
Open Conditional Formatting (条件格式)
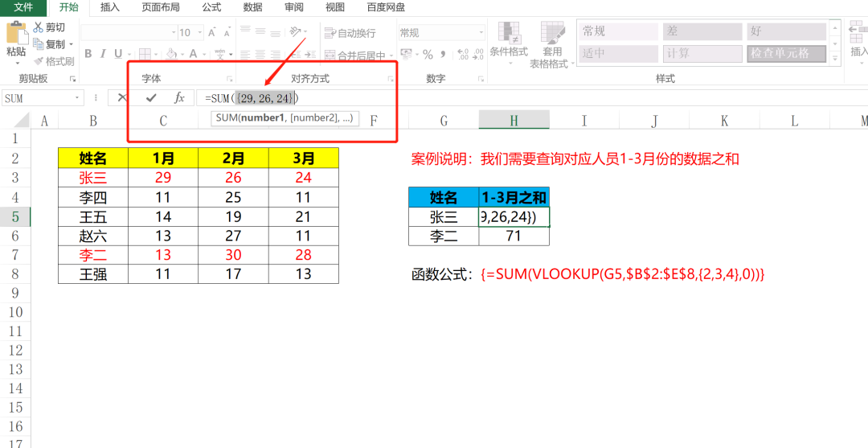point(509,44)
